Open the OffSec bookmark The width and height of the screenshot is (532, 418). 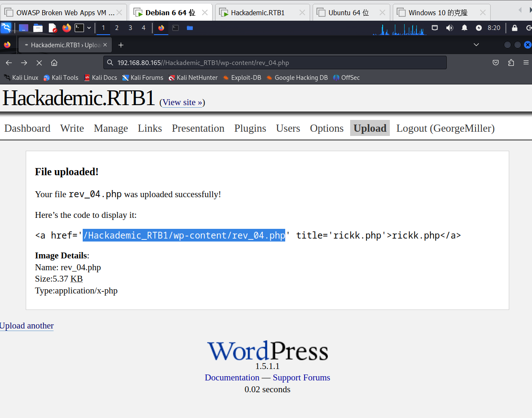click(346, 78)
